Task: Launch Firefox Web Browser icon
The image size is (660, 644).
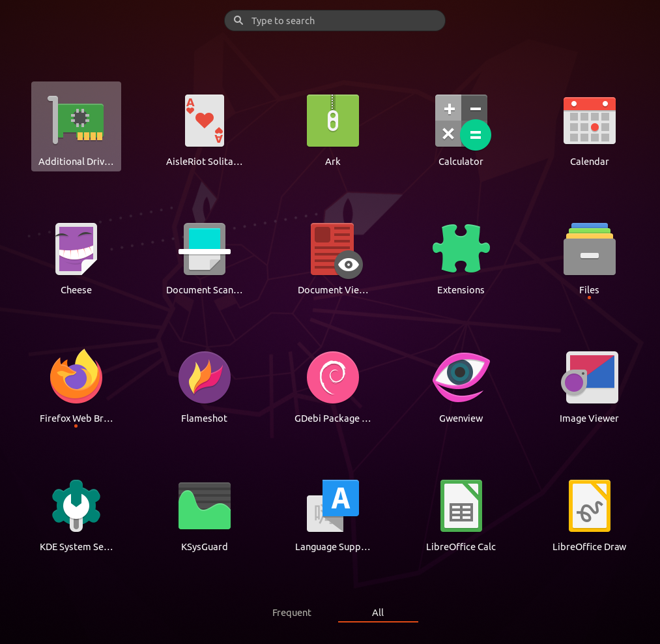Action: (76, 376)
